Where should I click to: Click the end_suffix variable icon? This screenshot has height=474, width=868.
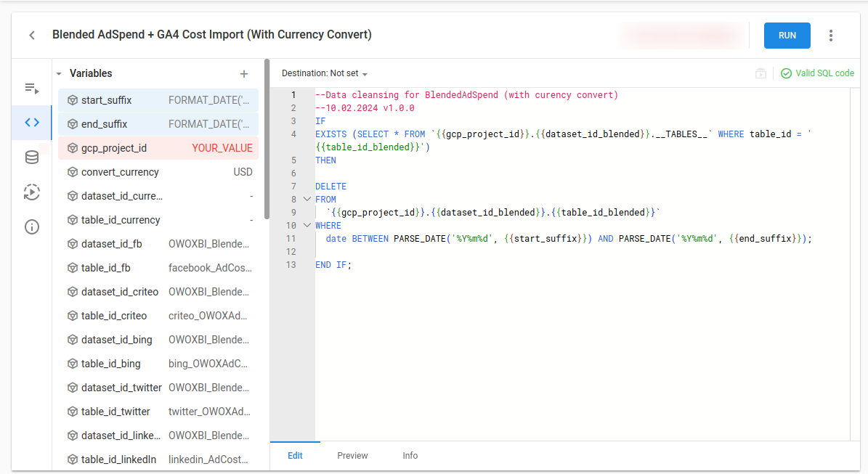pyautogui.click(x=73, y=124)
